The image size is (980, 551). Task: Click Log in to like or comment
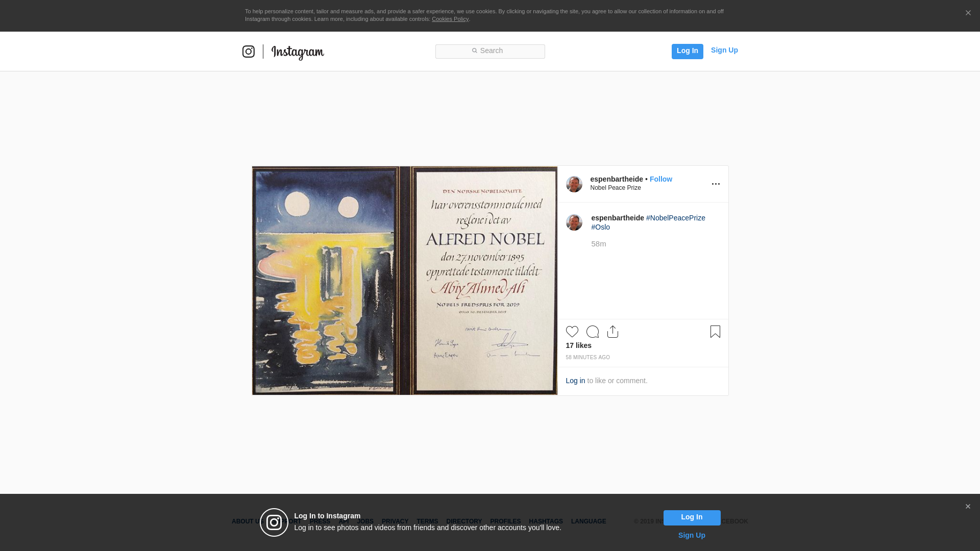[x=575, y=381]
